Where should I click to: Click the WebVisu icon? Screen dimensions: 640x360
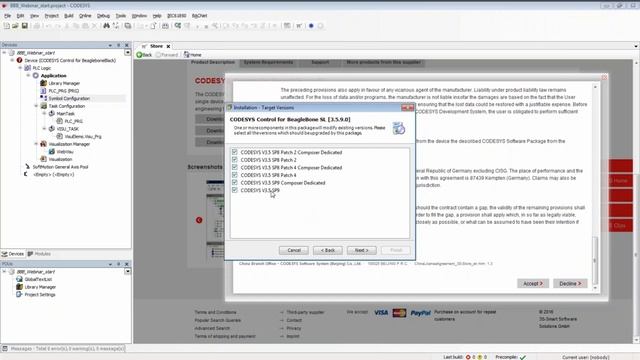pyautogui.click(x=51, y=151)
